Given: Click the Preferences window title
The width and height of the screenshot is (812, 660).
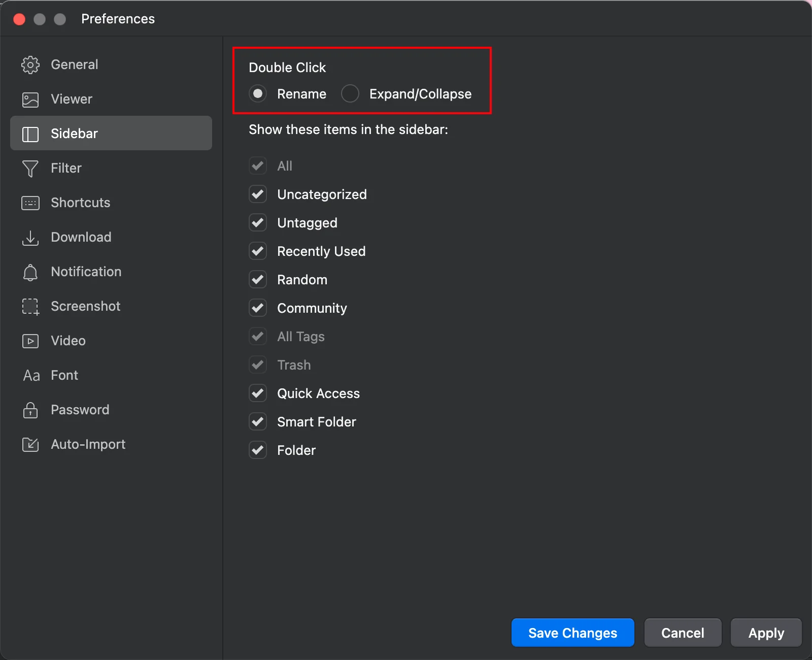Looking at the screenshot, I should (118, 19).
